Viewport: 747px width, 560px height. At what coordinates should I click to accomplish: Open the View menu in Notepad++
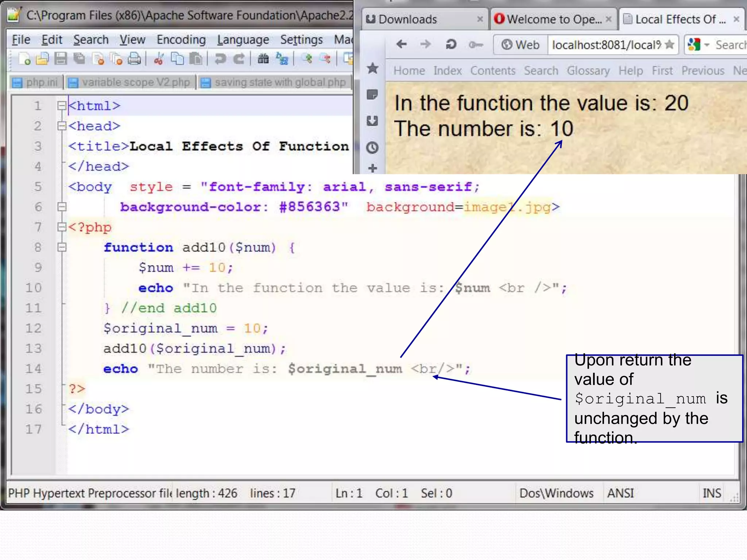(x=132, y=39)
